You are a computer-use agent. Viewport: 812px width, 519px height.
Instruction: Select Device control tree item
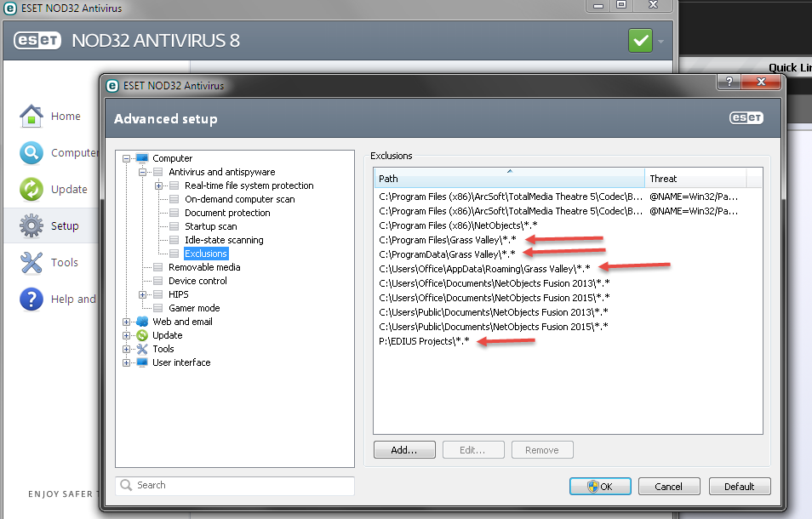coord(197,281)
